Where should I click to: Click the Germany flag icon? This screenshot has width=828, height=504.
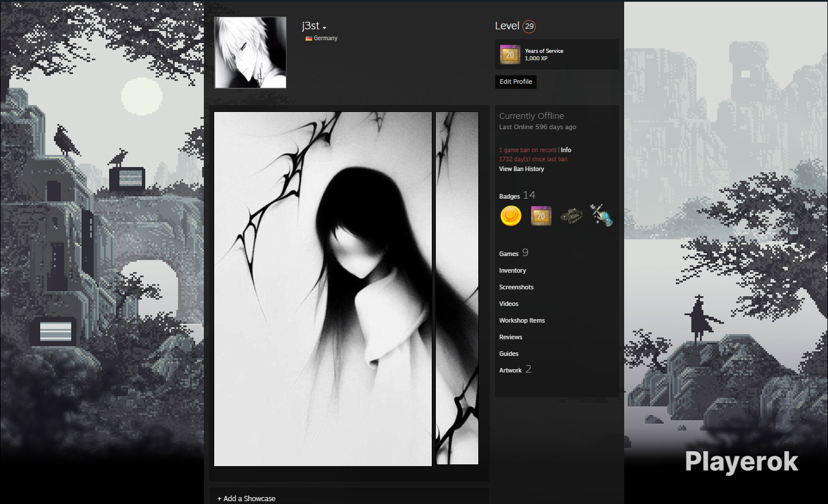coord(308,38)
